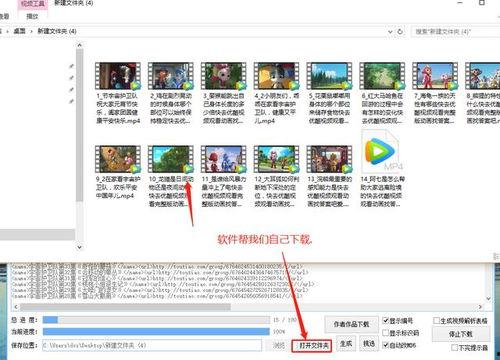Expand breadcrumb chevron before 新建文件夹 (4)
The image size is (500, 360).
click(31, 31)
